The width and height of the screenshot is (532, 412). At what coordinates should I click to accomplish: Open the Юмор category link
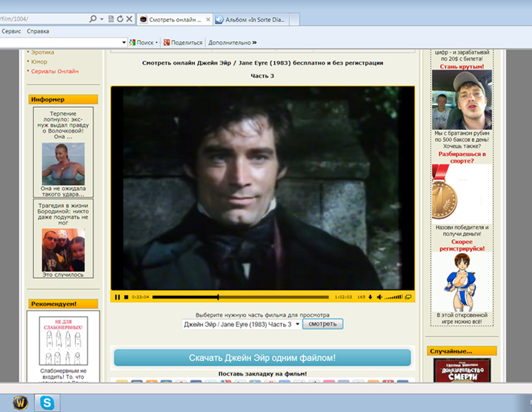(39, 62)
